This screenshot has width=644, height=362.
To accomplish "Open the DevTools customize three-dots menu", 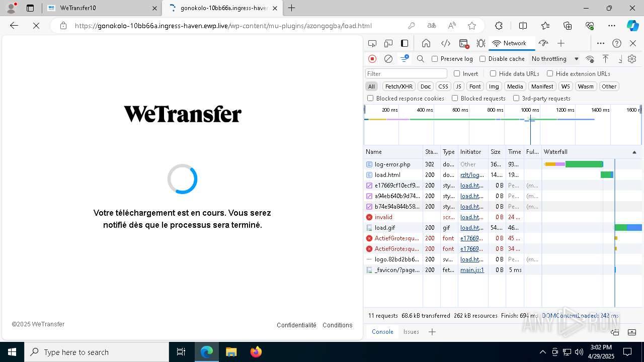I will coord(601,43).
